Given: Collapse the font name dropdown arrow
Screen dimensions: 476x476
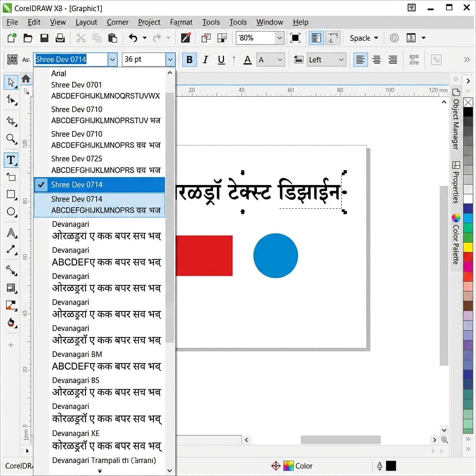Looking at the screenshot, I should pyautogui.click(x=112, y=59).
